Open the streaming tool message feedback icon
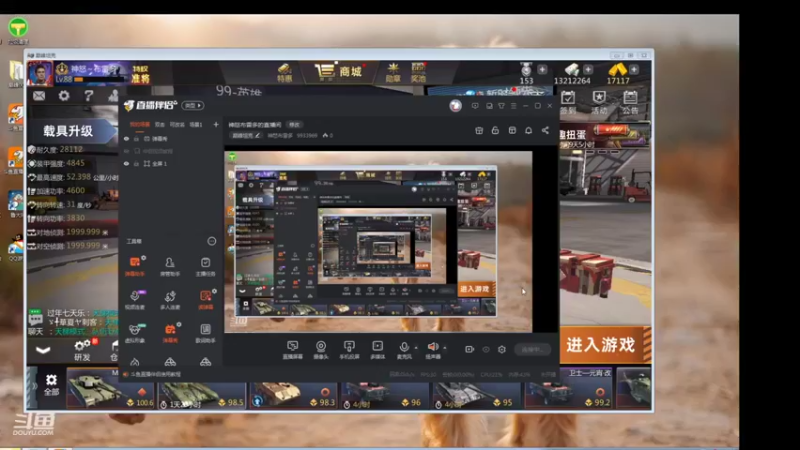800x450 pixels. pyautogui.click(x=475, y=106)
